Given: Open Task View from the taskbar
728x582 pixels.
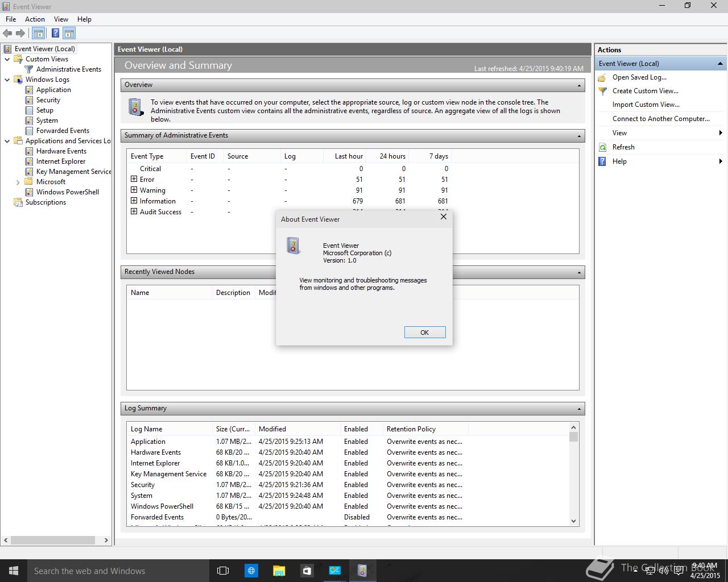Looking at the screenshot, I should click(x=223, y=571).
